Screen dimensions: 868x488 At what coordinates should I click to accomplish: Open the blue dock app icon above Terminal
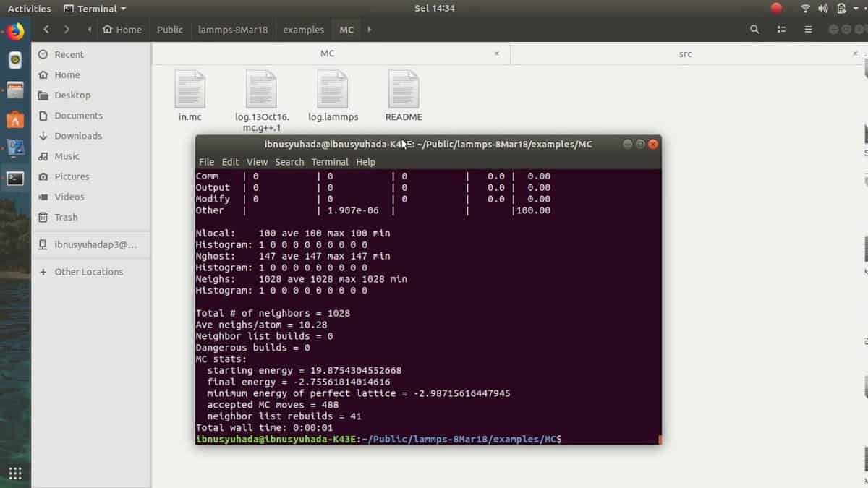[15, 148]
